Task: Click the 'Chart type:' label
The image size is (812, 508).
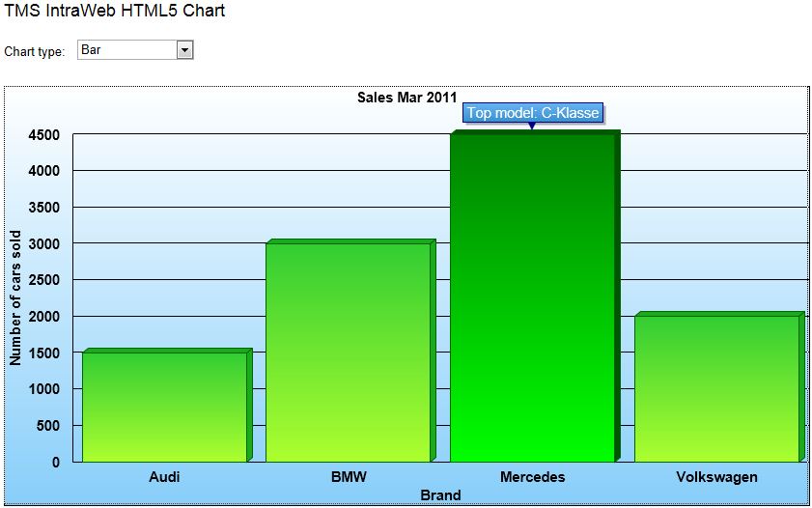Action: pyautogui.click(x=35, y=52)
